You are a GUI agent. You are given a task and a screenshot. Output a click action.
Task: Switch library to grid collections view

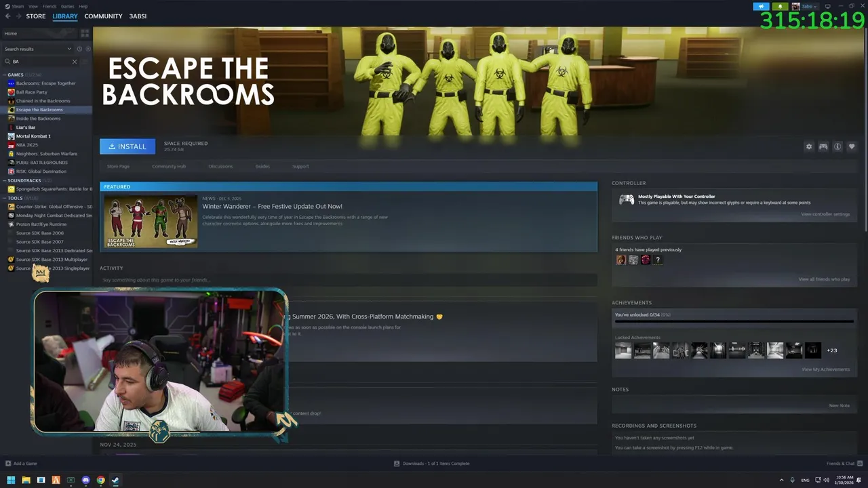(85, 33)
